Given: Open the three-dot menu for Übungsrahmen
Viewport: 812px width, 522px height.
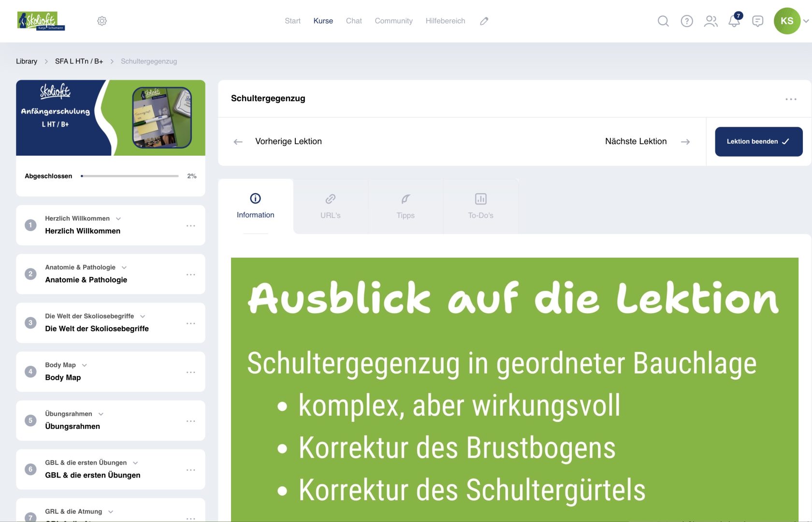Looking at the screenshot, I should (191, 420).
